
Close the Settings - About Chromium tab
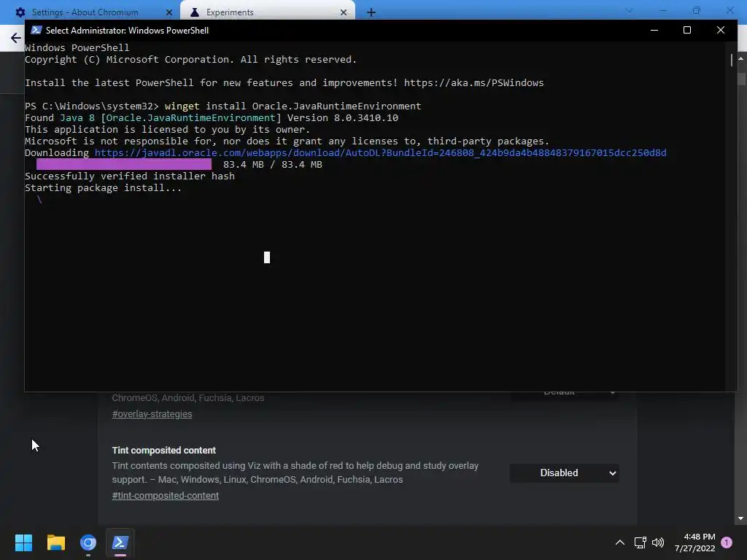click(169, 12)
